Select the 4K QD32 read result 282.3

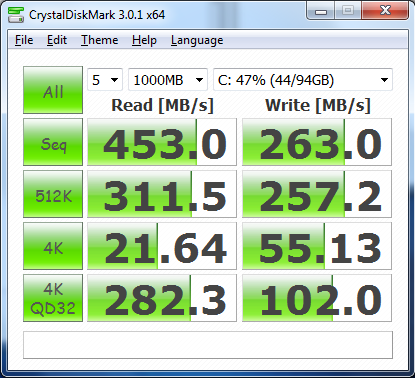click(162, 298)
